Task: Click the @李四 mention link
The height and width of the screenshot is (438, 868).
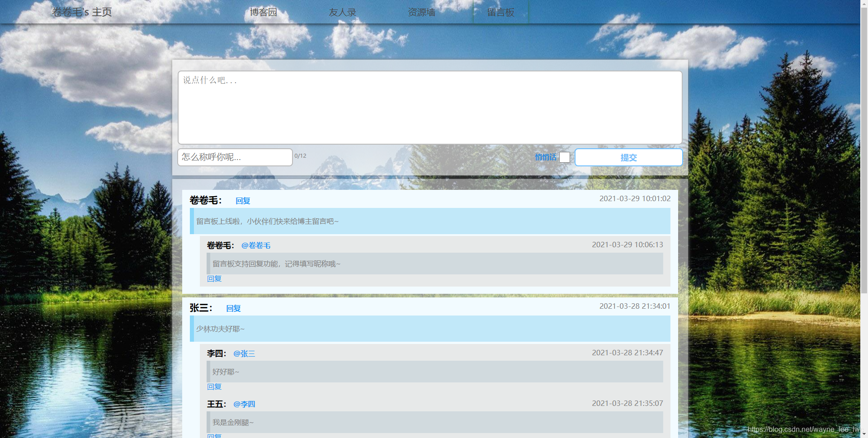Action: (x=244, y=404)
